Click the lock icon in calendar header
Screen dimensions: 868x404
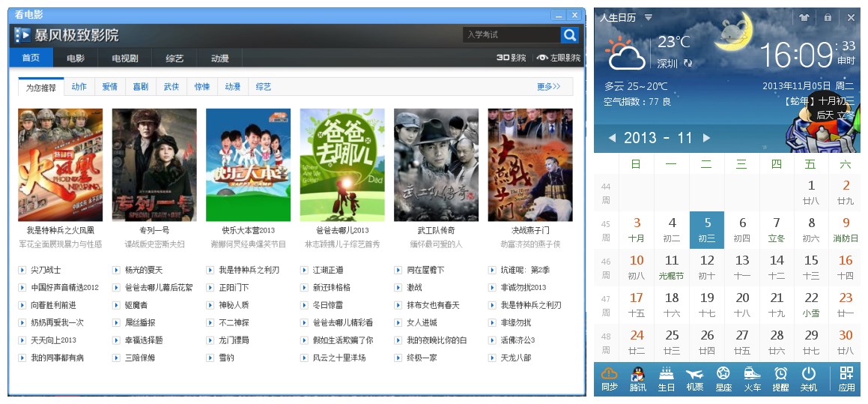(828, 18)
